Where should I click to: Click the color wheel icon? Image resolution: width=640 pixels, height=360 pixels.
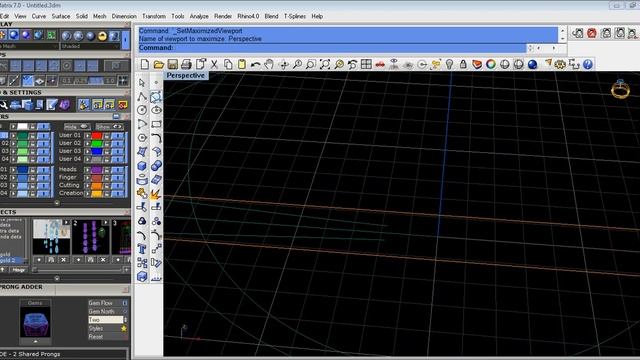pos(491,64)
